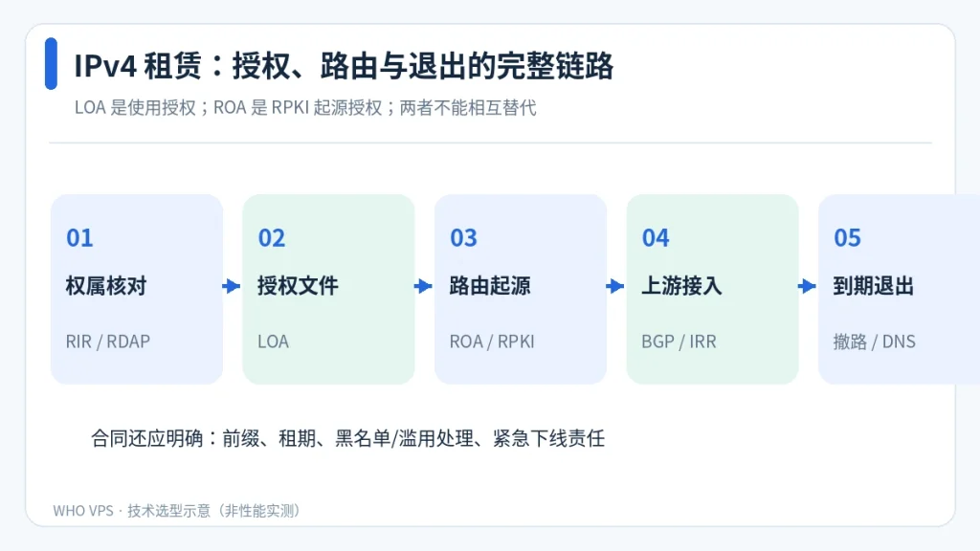Select the step number '02'
The image size is (980, 551).
click(271, 238)
